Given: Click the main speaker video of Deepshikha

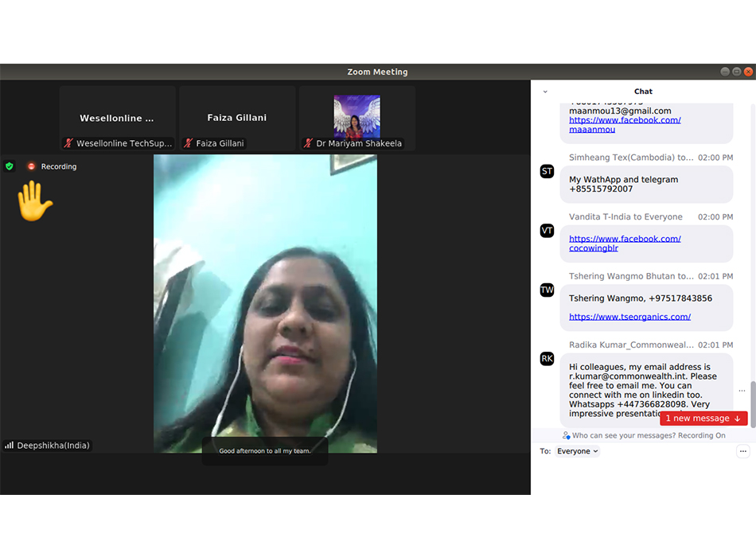Looking at the screenshot, I should [x=265, y=304].
